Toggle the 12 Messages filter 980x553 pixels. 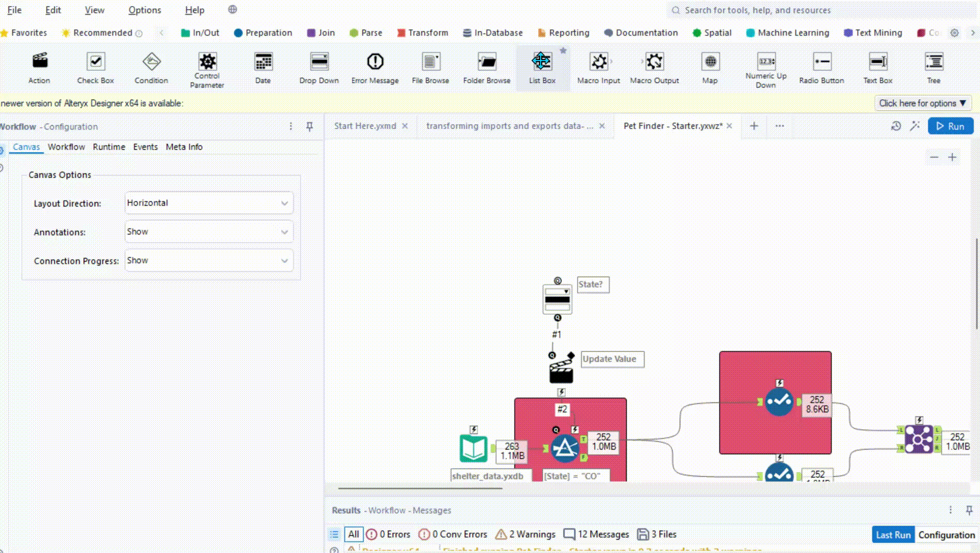point(596,534)
